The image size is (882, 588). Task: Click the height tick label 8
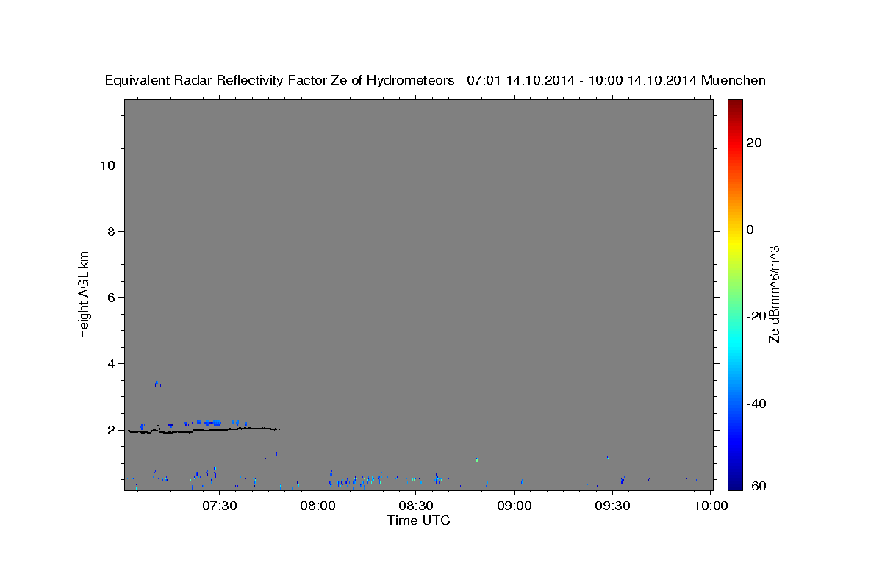coord(112,231)
